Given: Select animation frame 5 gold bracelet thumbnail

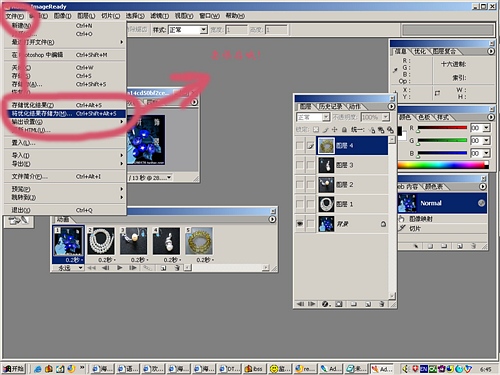Looking at the screenshot, I should (199, 241).
